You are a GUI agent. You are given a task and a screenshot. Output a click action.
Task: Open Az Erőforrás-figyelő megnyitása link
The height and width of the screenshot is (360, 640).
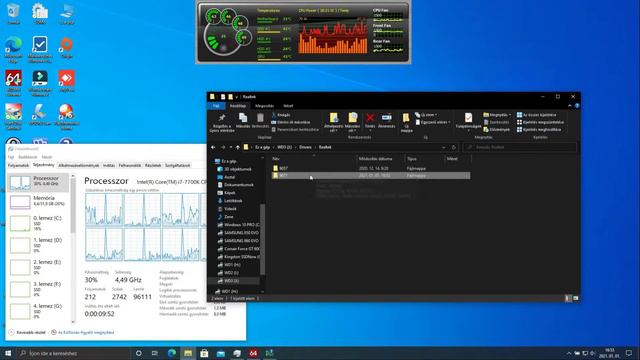[83, 333]
